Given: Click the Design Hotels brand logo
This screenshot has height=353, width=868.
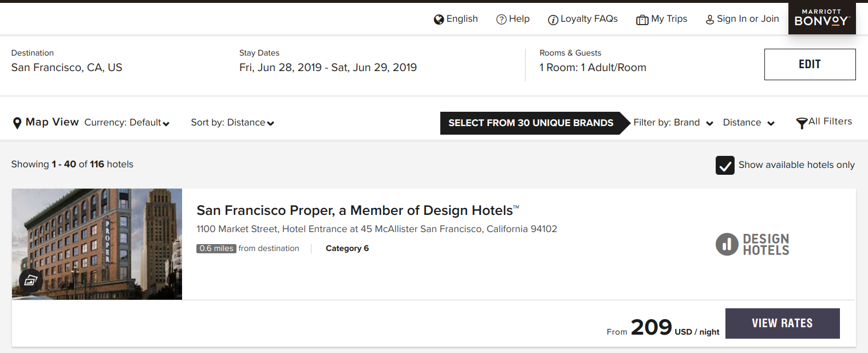Looking at the screenshot, I should pos(752,244).
